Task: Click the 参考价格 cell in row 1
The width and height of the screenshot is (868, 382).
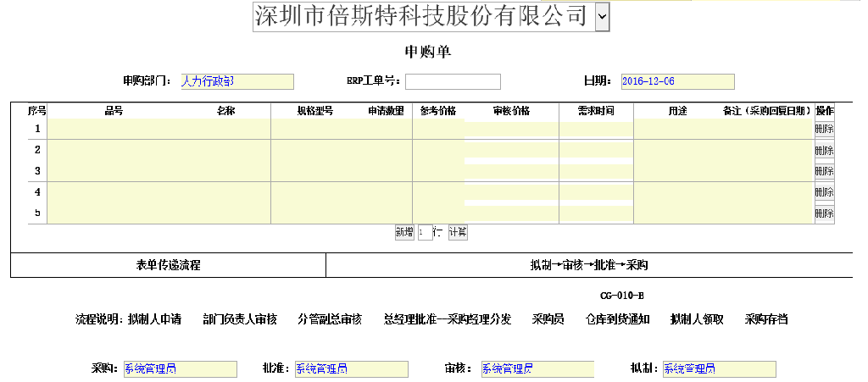Action: tap(438, 129)
